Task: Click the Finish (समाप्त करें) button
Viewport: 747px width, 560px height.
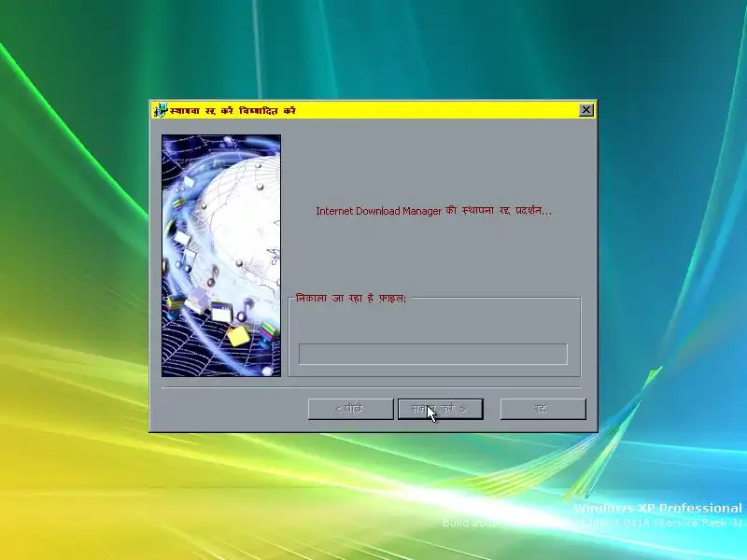Action: 440,409
